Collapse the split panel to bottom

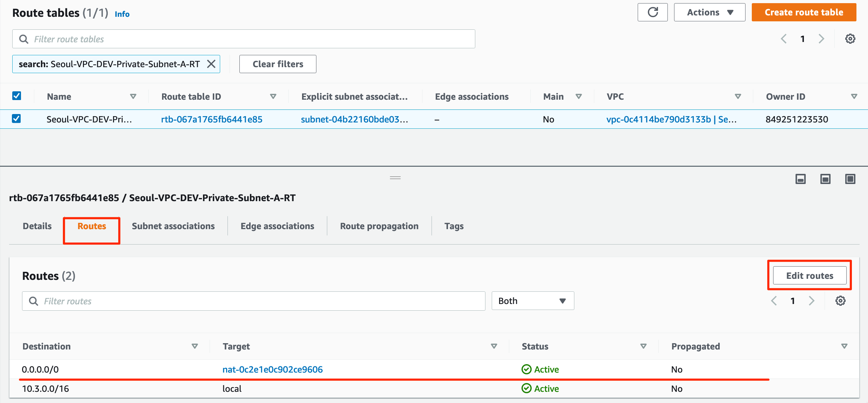[800, 179]
